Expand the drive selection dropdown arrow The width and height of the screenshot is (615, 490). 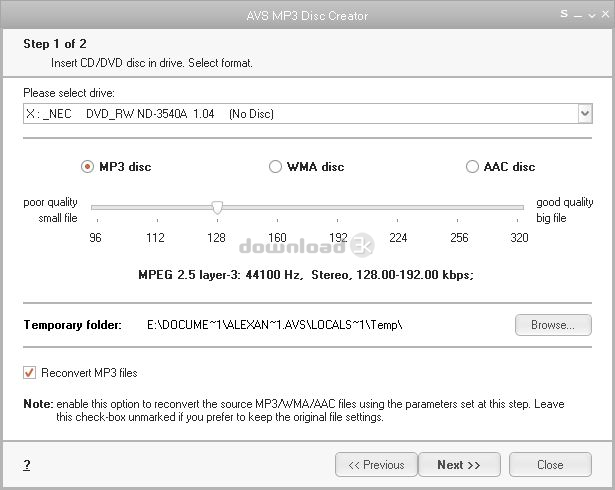pos(585,114)
